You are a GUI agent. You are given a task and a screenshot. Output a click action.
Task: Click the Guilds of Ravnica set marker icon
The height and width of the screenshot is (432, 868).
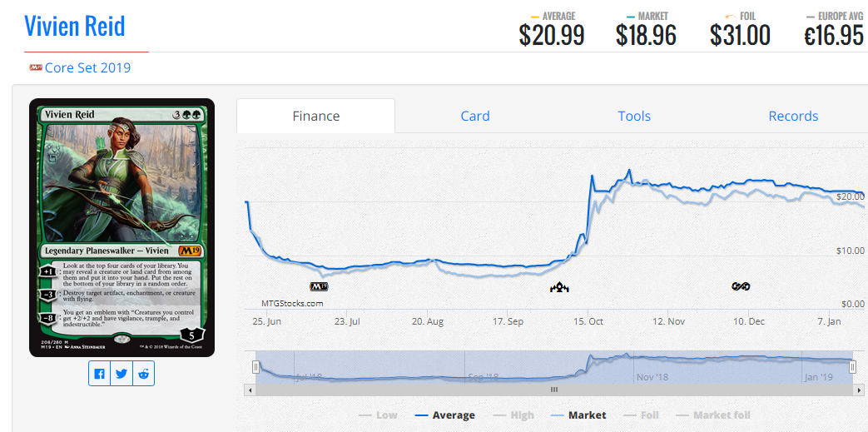[559, 287]
